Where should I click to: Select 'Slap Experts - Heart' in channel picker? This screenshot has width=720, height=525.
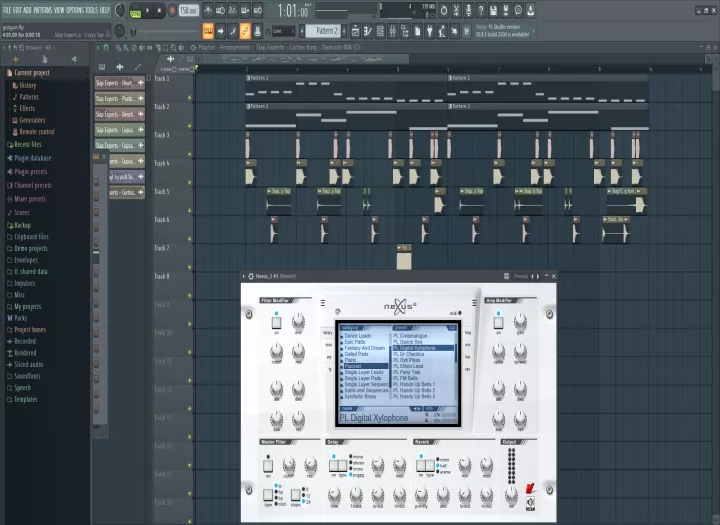(x=119, y=83)
